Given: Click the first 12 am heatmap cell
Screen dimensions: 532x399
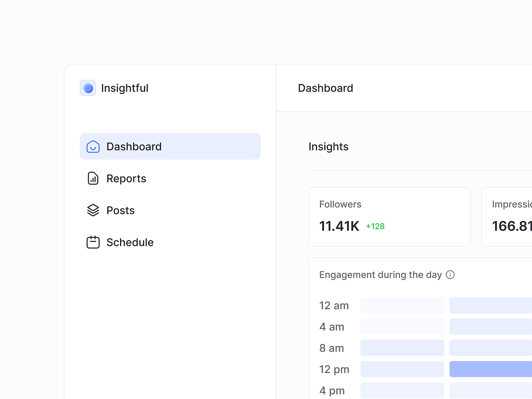Looking at the screenshot, I should (x=402, y=305).
